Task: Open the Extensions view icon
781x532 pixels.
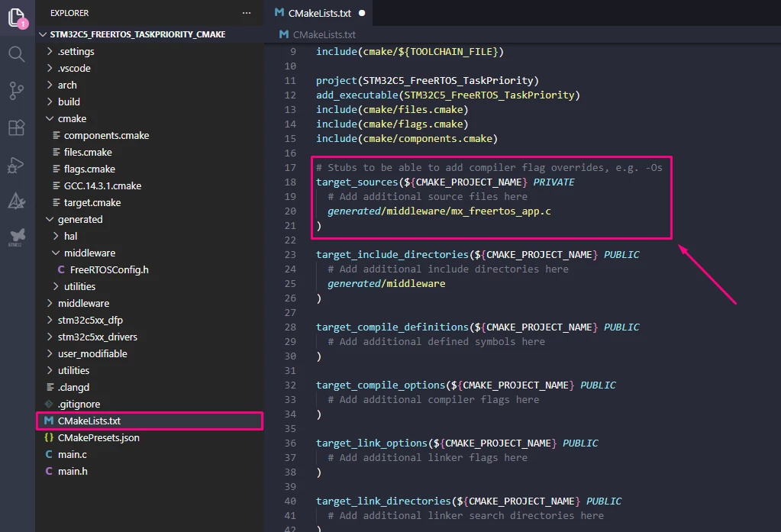Action: pyautogui.click(x=17, y=127)
